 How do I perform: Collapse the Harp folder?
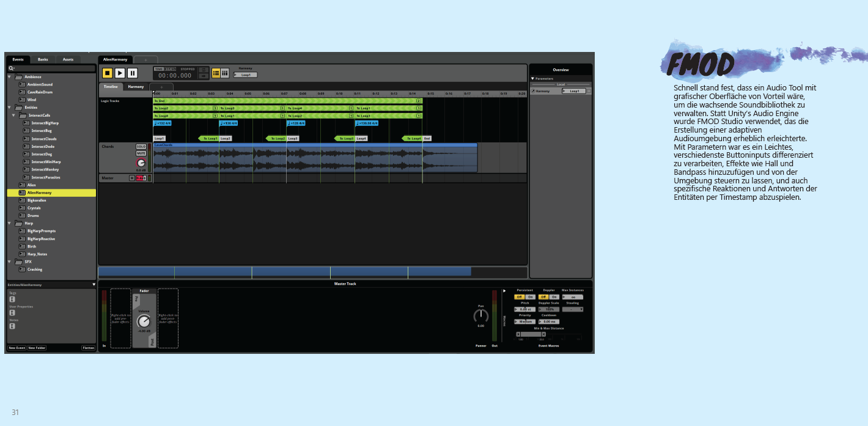click(10, 223)
